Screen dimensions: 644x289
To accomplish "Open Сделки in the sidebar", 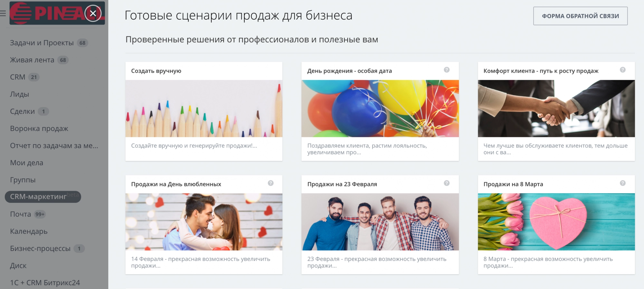I will [22, 111].
